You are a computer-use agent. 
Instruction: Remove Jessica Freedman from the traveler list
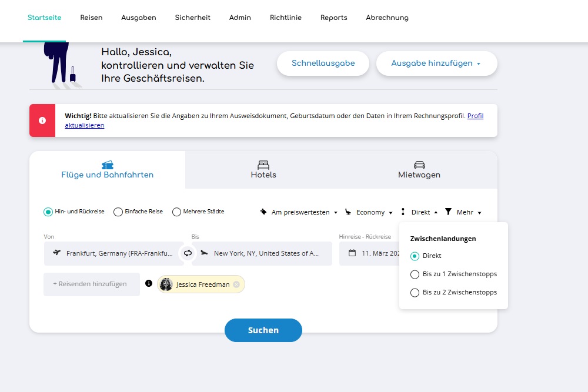(x=236, y=284)
